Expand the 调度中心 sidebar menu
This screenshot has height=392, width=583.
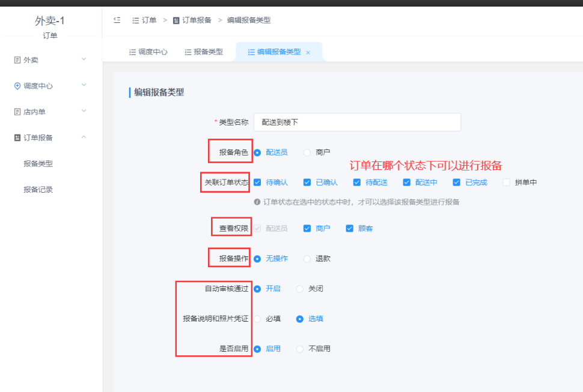pos(84,85)
